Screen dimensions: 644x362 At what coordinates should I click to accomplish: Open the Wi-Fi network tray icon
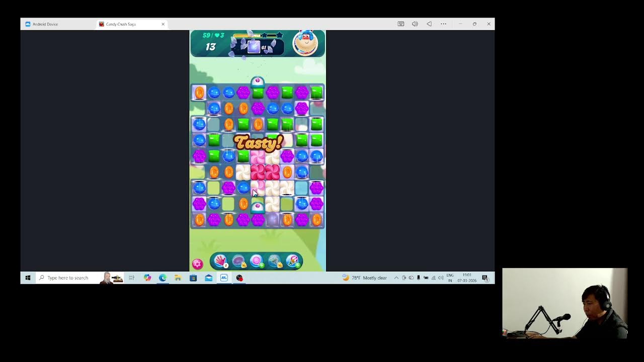433,278
